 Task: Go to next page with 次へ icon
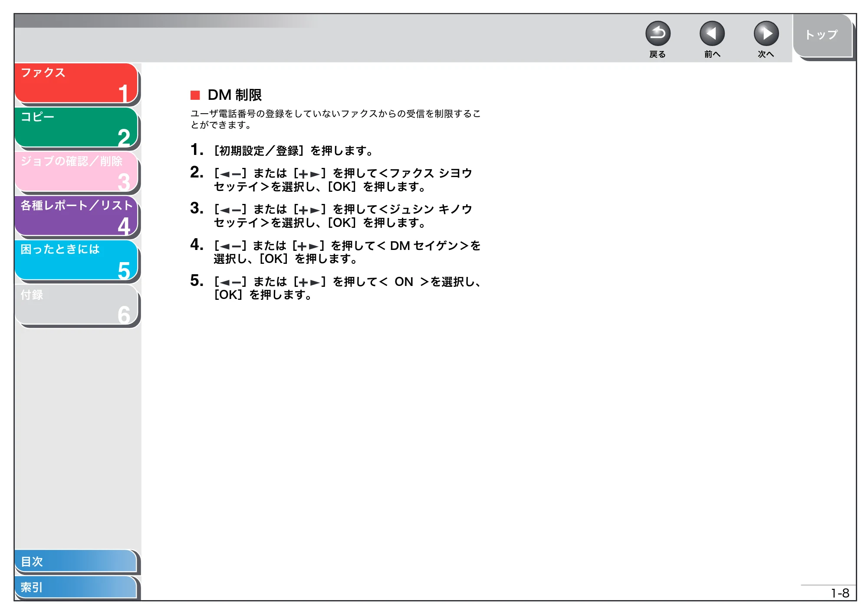pos(766,33)
